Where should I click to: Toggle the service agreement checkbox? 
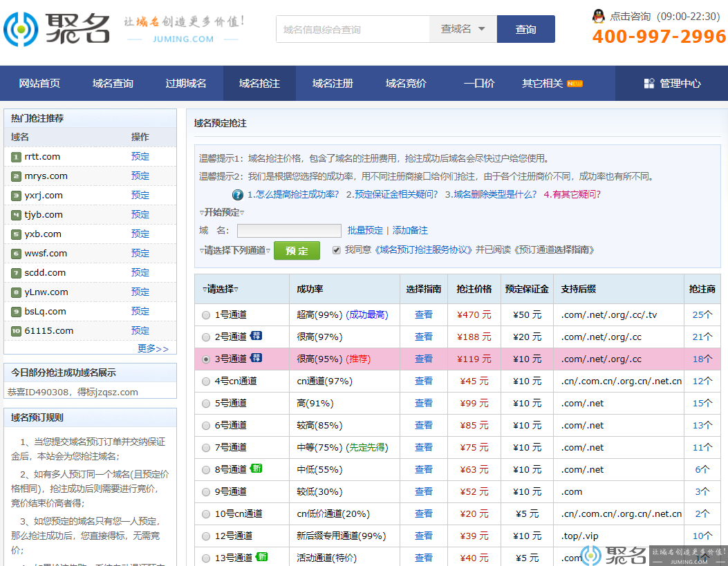click(x=337, y=251)
